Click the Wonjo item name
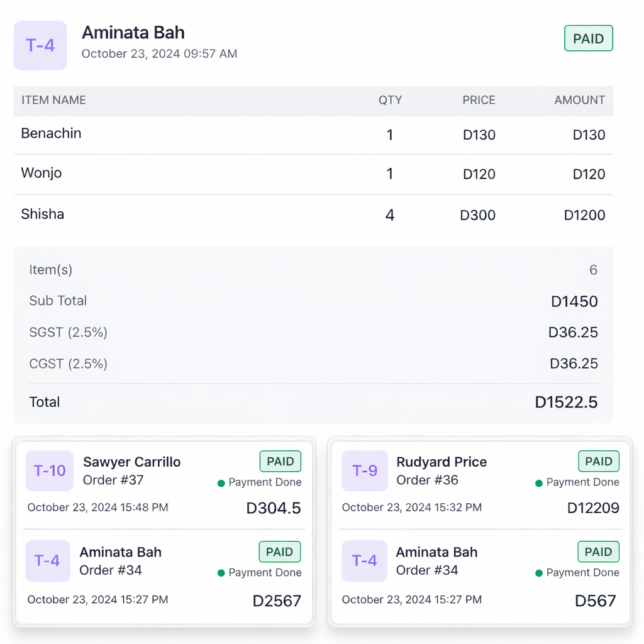This screenshot has height=644, width=644. point(41,173)
